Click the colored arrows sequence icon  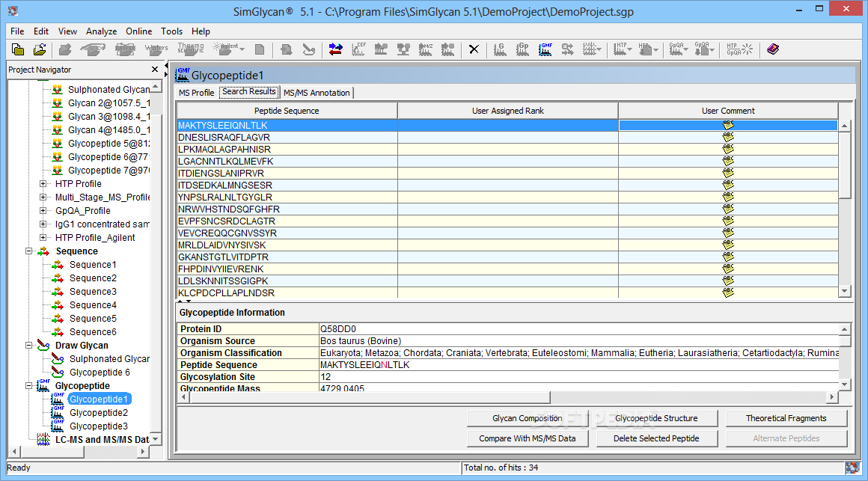[335, 50]
